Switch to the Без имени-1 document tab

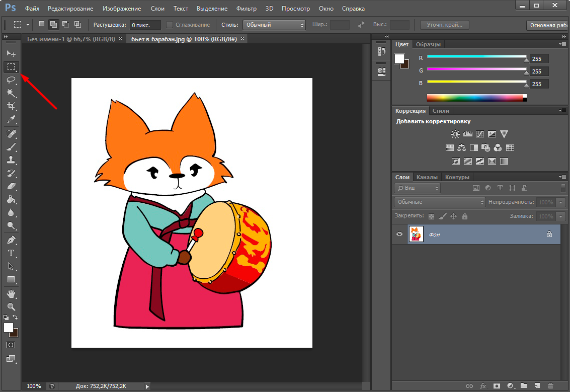tap(71, 39)
